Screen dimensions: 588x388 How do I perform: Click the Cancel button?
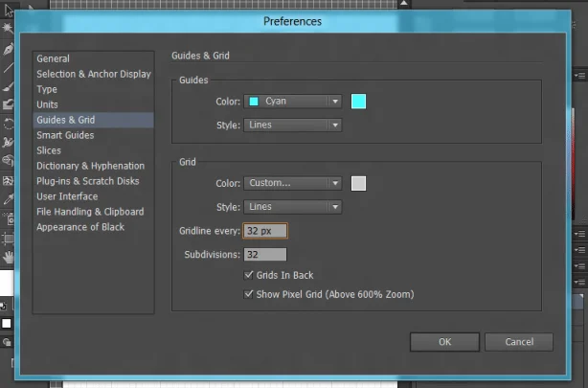click(x=519, y=342)
